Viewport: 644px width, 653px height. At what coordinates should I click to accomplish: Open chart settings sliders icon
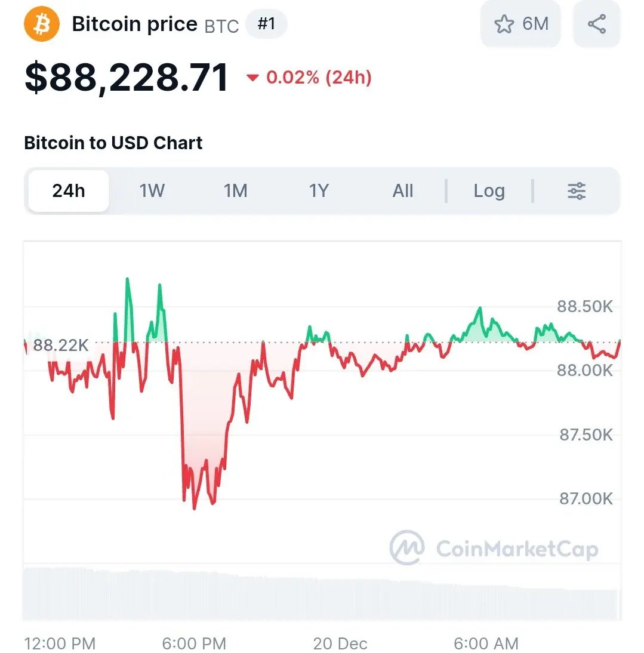577,191
